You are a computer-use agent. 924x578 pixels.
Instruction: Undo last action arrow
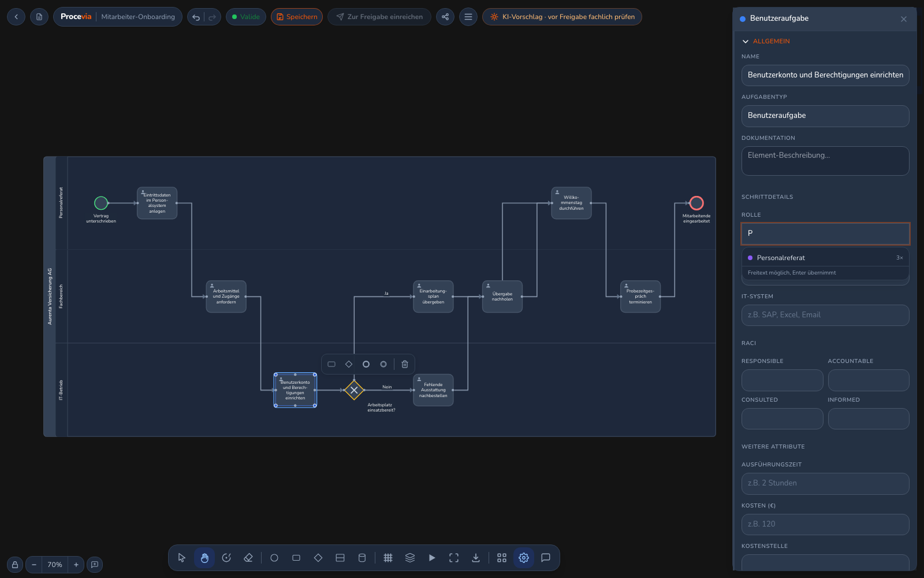click(196, 17)
